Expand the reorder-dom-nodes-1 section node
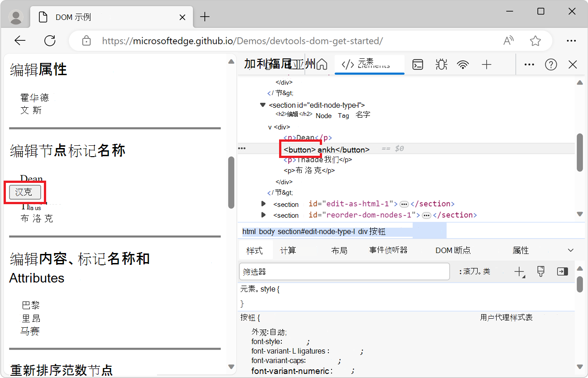The height and width of the screenshot is (378, 588). point(264,215)
